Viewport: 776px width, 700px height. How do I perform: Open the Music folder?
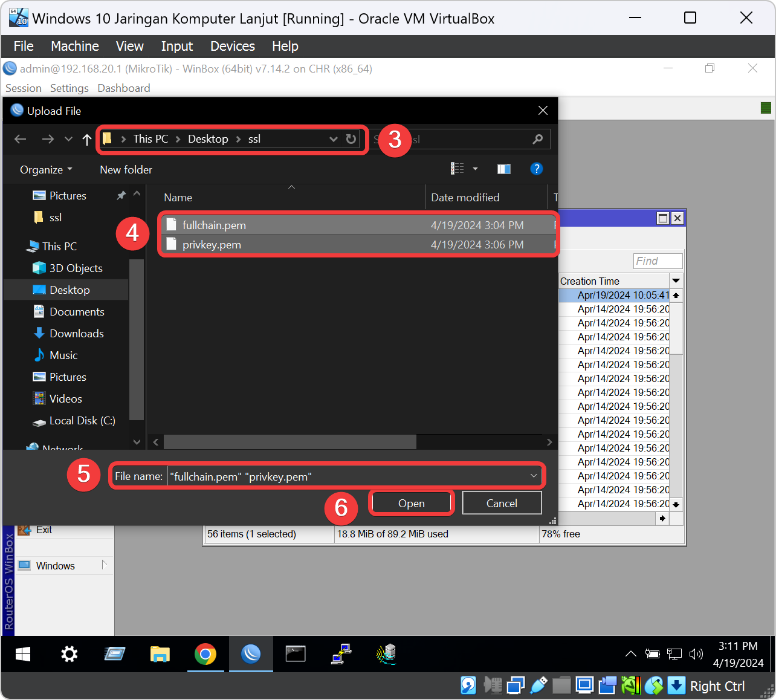click(x=63, y=355)
